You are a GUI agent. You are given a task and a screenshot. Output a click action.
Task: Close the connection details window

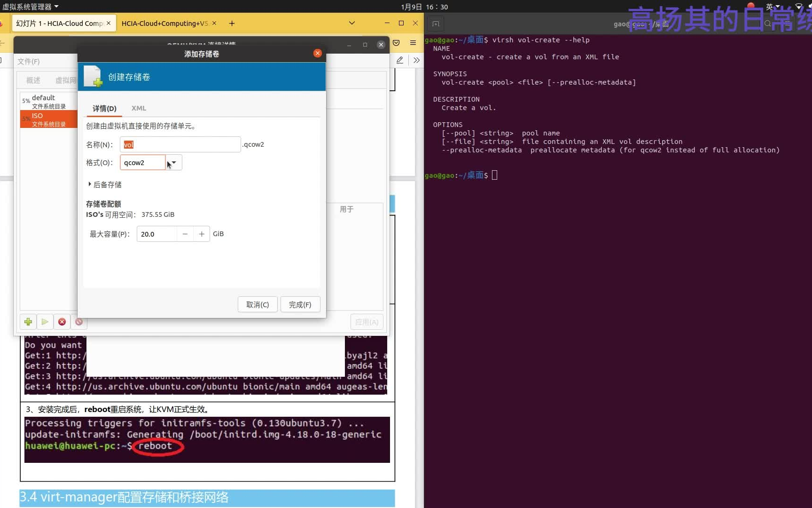381,44
